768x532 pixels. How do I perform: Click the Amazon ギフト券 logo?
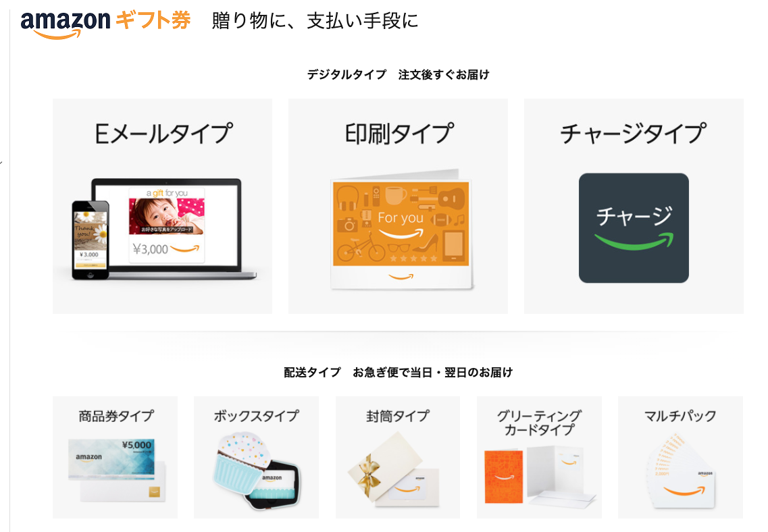click(x=105, y=23)
